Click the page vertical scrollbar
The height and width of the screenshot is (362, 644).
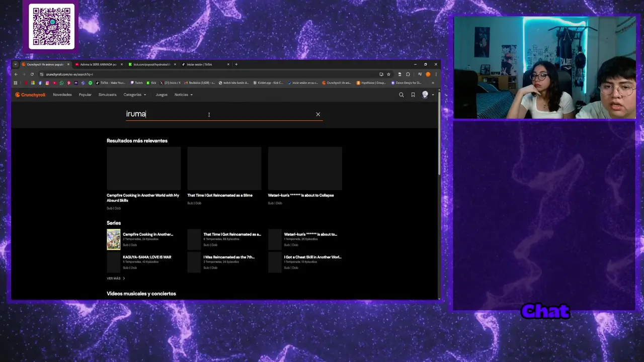point(439,133)
